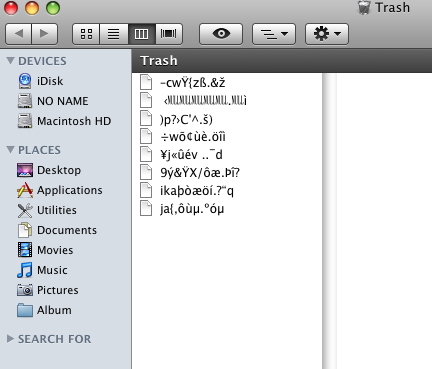Select the file ")p?›C'^.š)"
The width and height of the screenshot is (432, 369).
[x=186, y=119]
